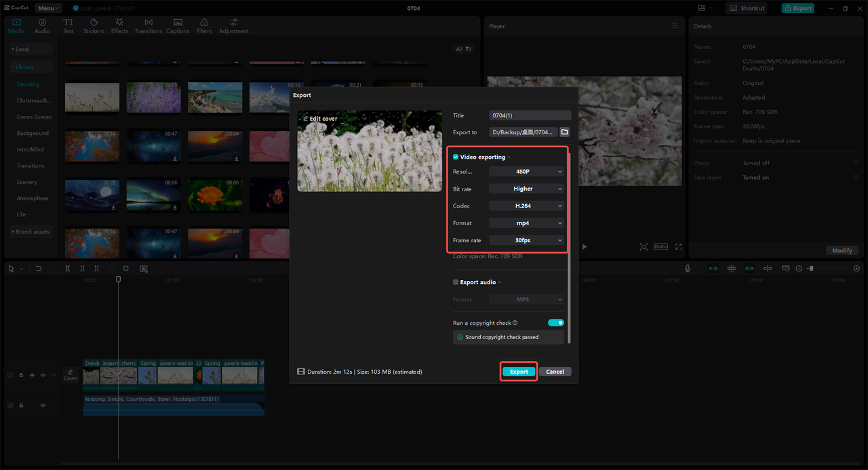The width and height of the screenshot is (868, 470).
Task: Lock the video track
Action: point(21,374)
